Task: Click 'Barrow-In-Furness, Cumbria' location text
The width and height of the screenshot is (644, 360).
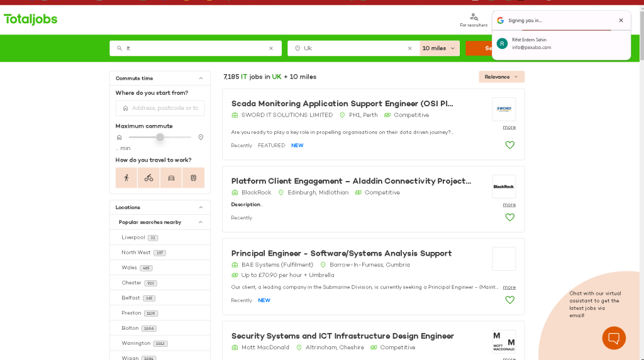Action: pyautogui.click(x=370, y=265)
